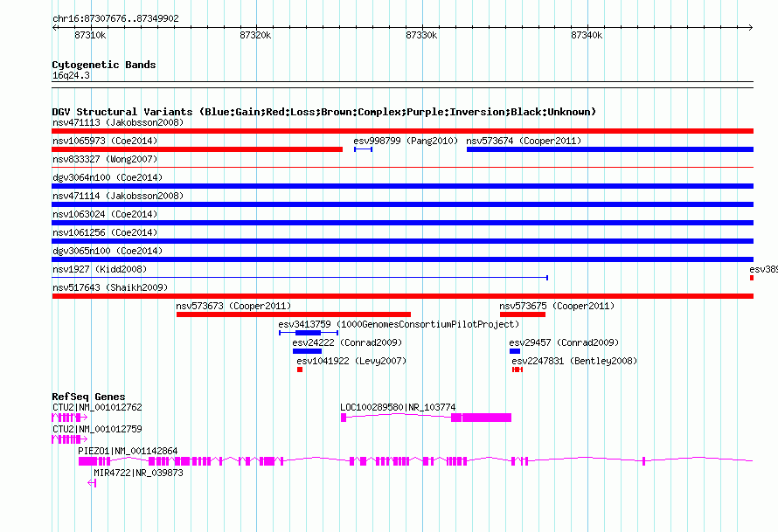Click the nsv1061256 (Coe2014) label
The image size is (778, 532).
[105, 232]
